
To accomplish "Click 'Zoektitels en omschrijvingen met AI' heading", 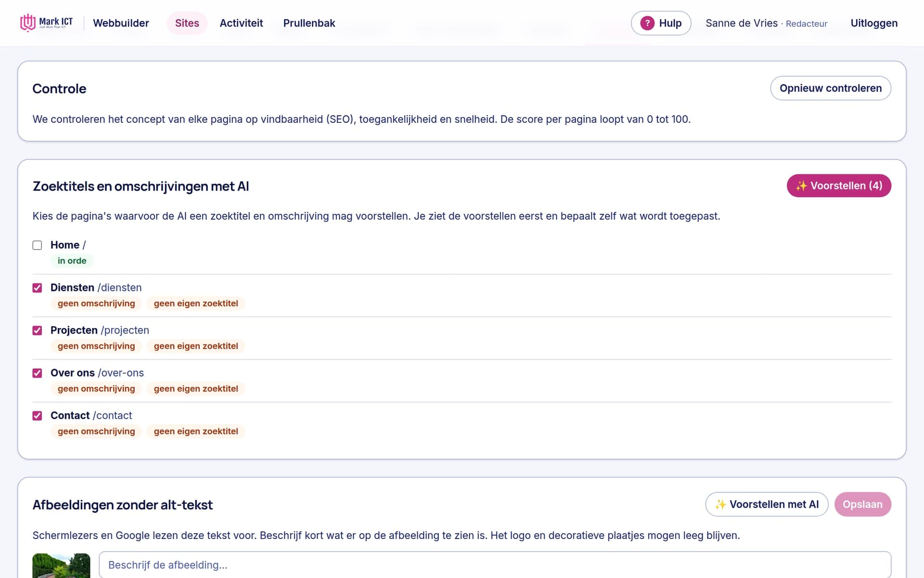I will coord(141,186).
